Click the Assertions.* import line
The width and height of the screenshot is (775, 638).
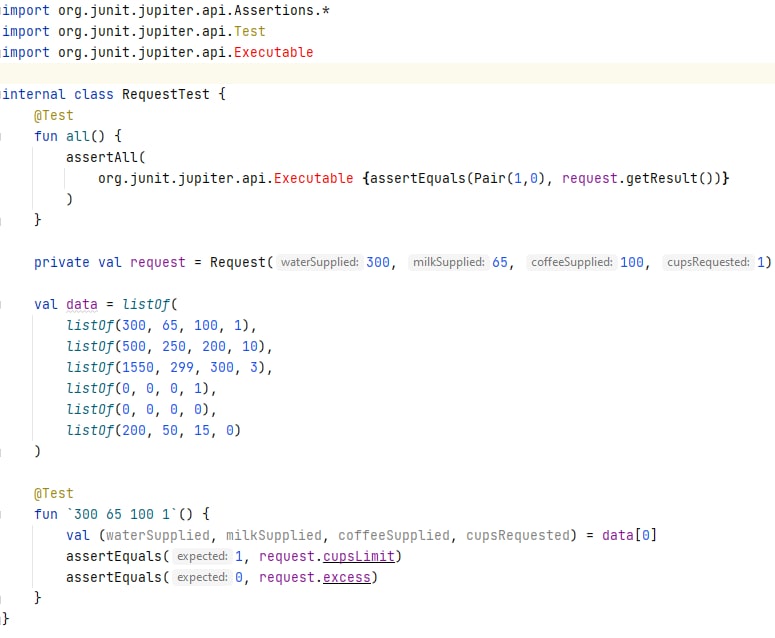click(x=166, y=10)
